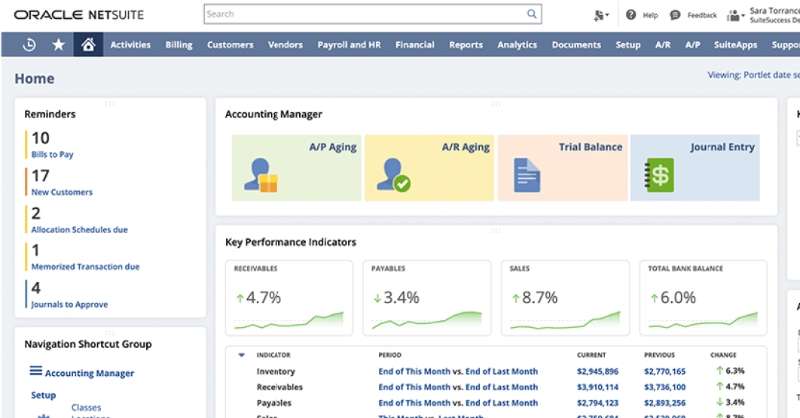Open the Feedback speech bubble icon
The width and height of the screenshot is (800, 418).
675,15
